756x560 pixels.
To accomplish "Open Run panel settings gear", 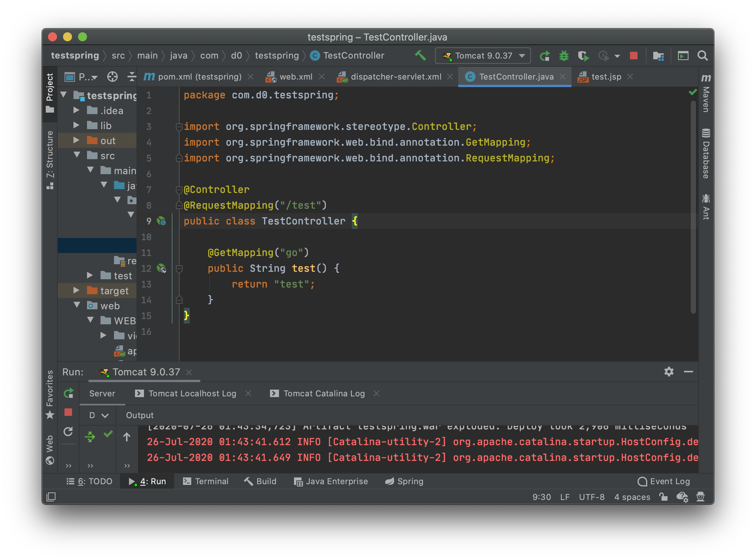I will point(669,372).
